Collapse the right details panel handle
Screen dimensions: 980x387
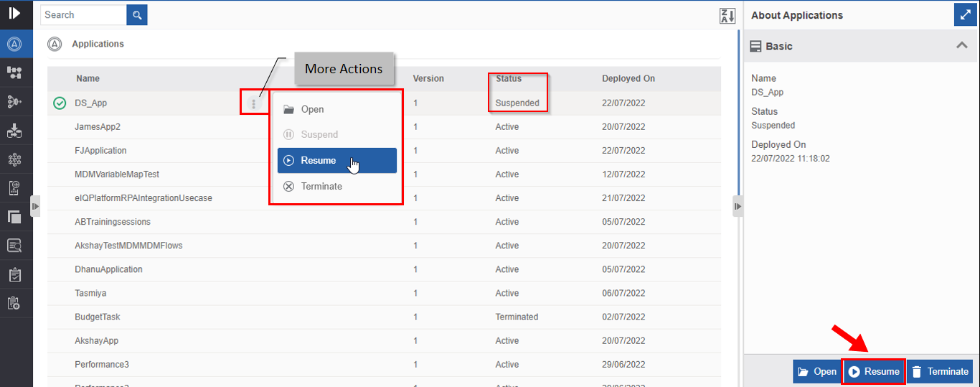click(737, 206)
